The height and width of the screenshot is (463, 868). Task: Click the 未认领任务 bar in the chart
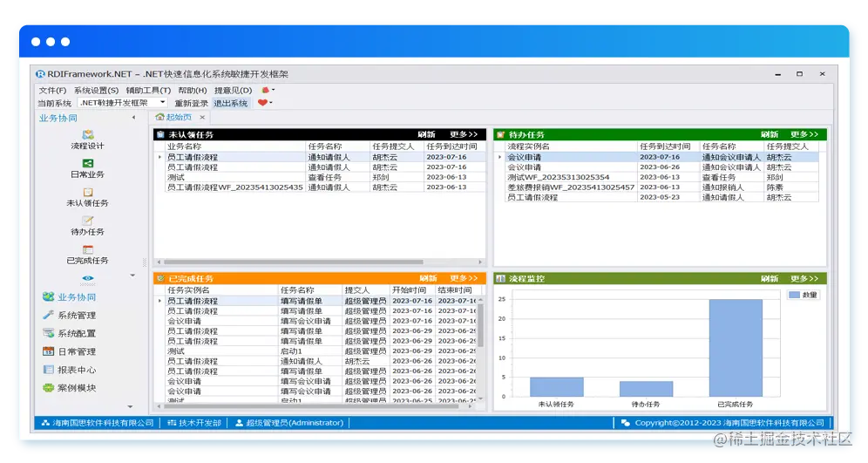tap(556, 386)
